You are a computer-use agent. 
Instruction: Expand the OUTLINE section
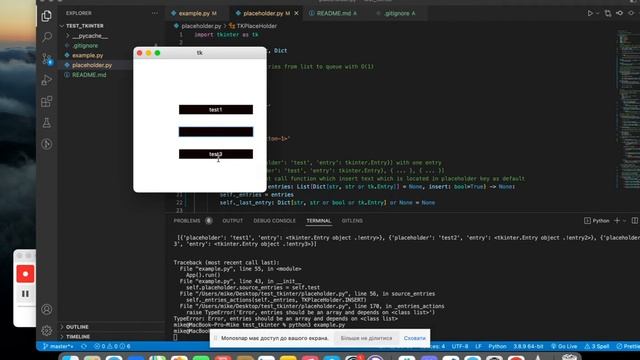point(77,327)
